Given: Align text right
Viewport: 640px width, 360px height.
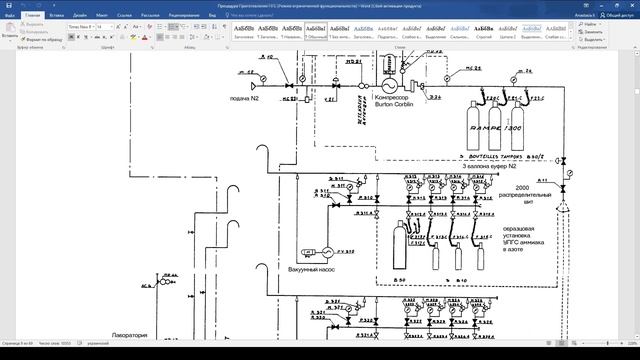Looking at the screenshot, I should click(x=175, y=37).
